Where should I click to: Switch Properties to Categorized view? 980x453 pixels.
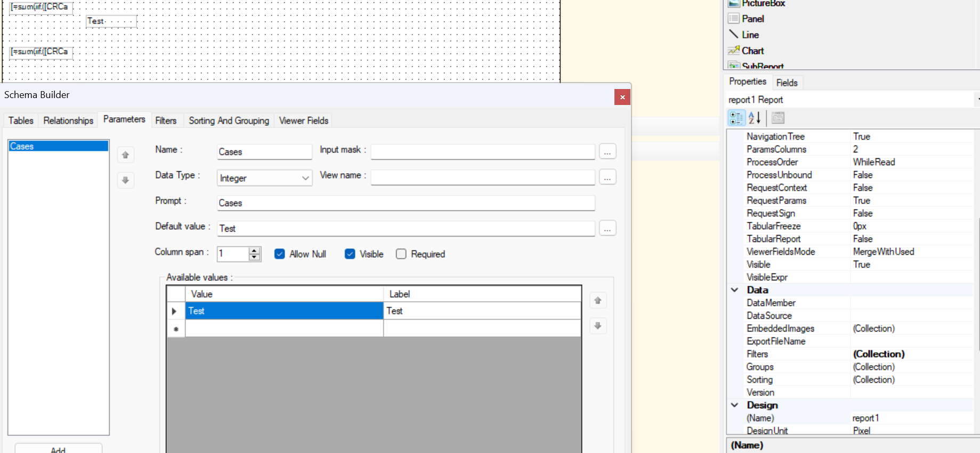pyautogui.click(x=736, y=118)
